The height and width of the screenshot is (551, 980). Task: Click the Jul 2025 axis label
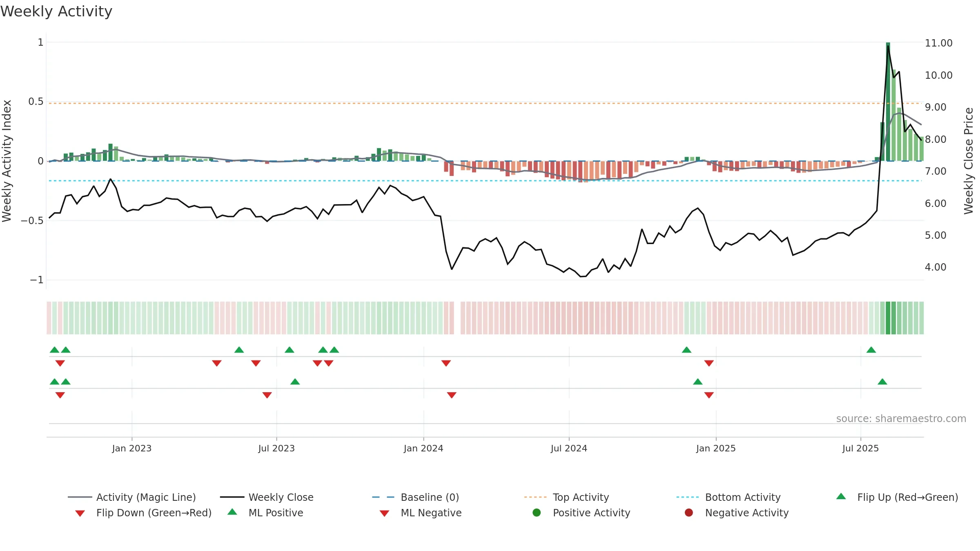click(860, 448)
